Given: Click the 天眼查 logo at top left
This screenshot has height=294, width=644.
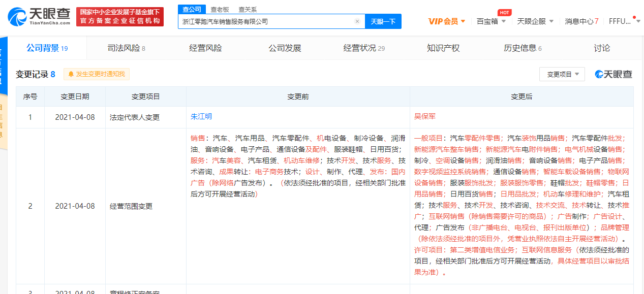Looking at the screenshot, I should (x=39, y=17).
